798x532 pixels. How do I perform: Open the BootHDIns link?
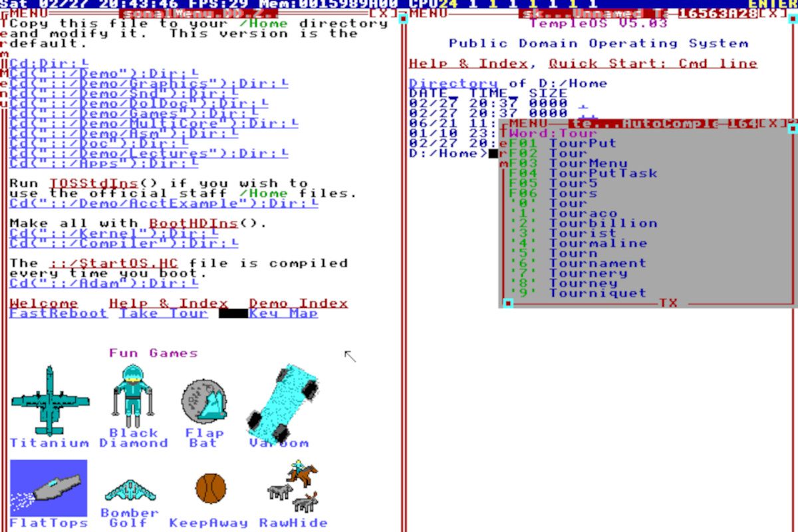tap(194, 223)
